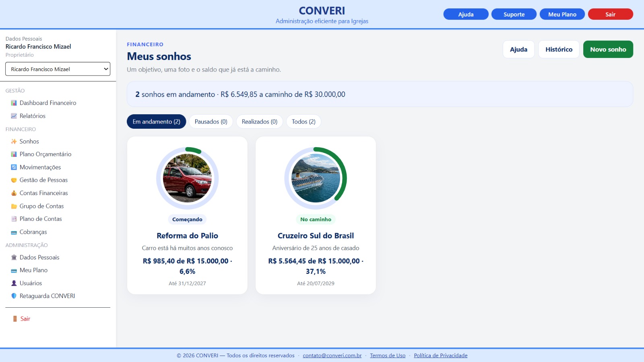Viewport: 644px width, 362px height.
Task: View the Todos (2) tab
Action: [303, 121]
